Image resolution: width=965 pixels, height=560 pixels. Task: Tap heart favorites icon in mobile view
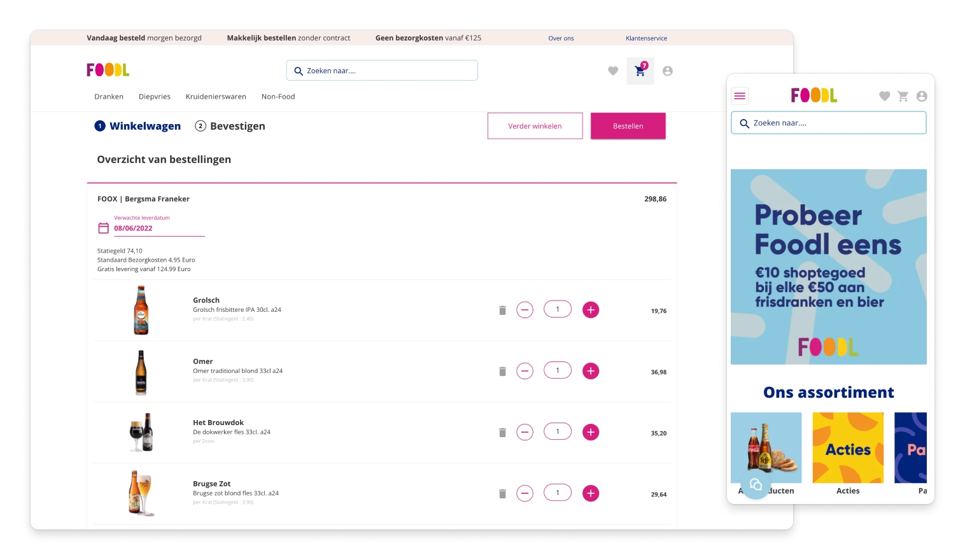coord(885,96)
